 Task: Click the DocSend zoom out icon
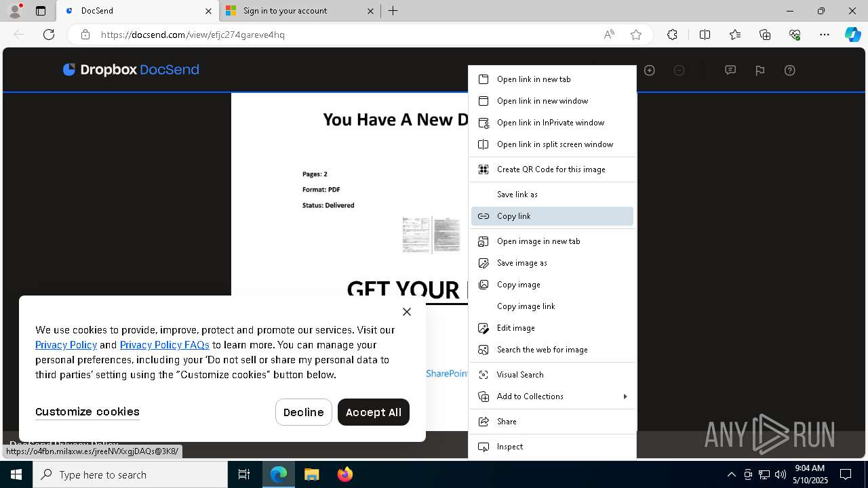pyautogui.click(x=679, y=70)
